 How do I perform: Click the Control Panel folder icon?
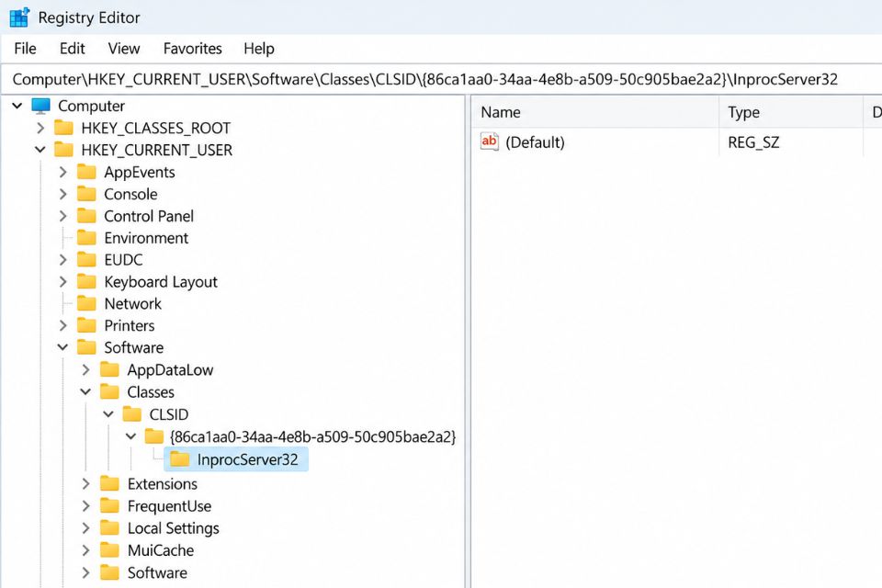86,216
